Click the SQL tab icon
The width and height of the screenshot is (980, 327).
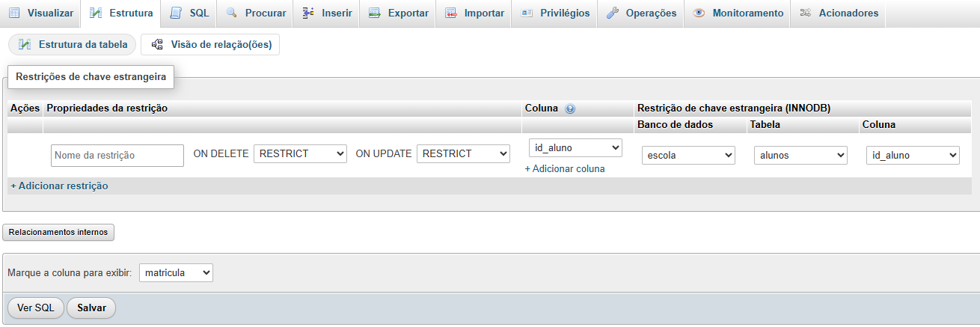176,13
